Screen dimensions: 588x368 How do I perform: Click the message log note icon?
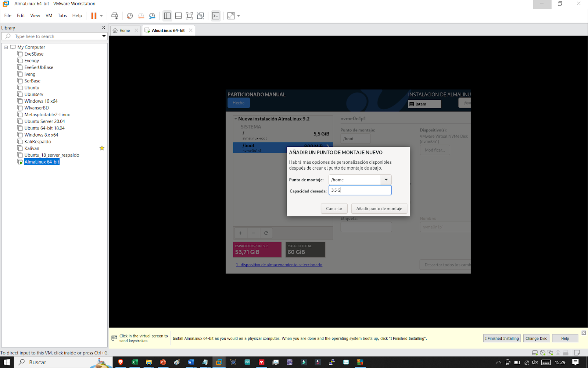click(x=577, y=353)
